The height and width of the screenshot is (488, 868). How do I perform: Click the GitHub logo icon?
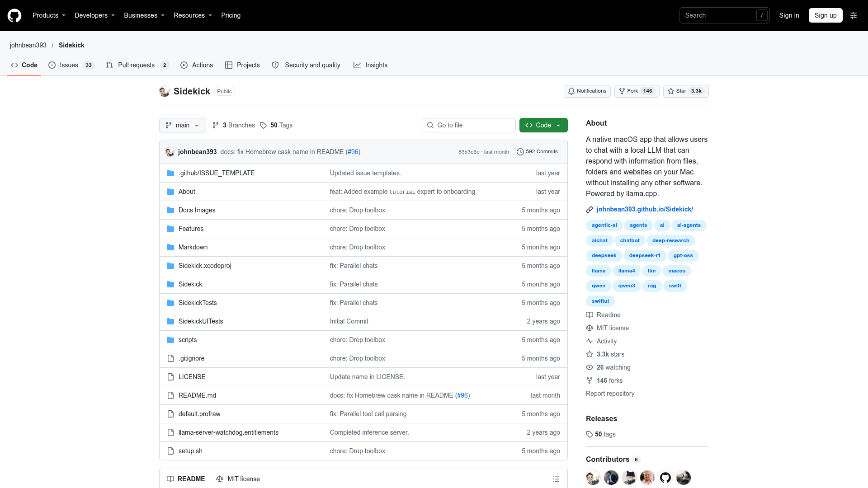pyautogui.click(x=14, y=15)
